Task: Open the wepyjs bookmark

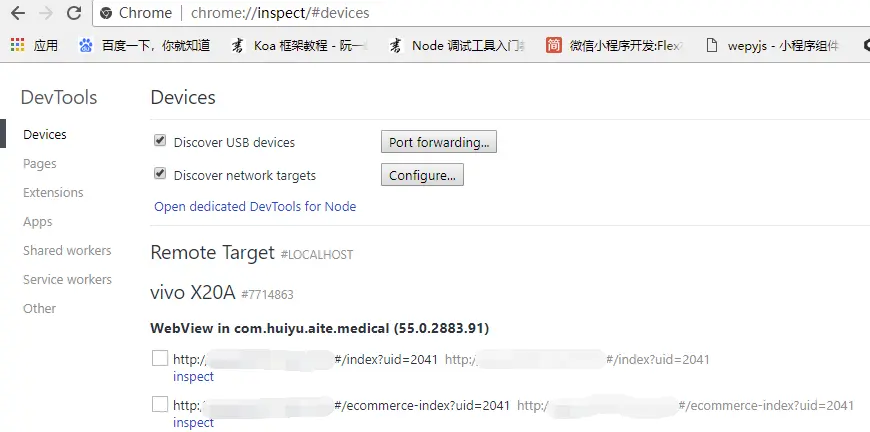Action: tap(772, 45)
